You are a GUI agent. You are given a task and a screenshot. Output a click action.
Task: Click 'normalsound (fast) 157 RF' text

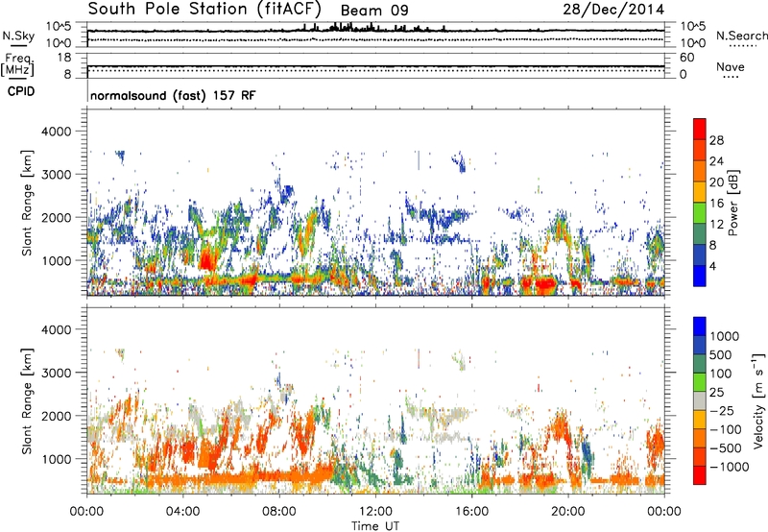tap(173, 95)
